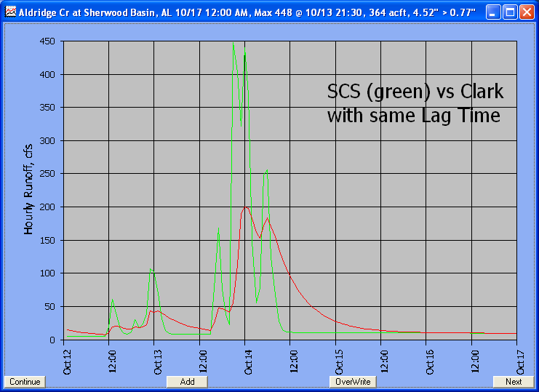Click the red Clark curve peak near 200 cfs
This screenshot has height=392, width=539.
(x=247, y=207)
